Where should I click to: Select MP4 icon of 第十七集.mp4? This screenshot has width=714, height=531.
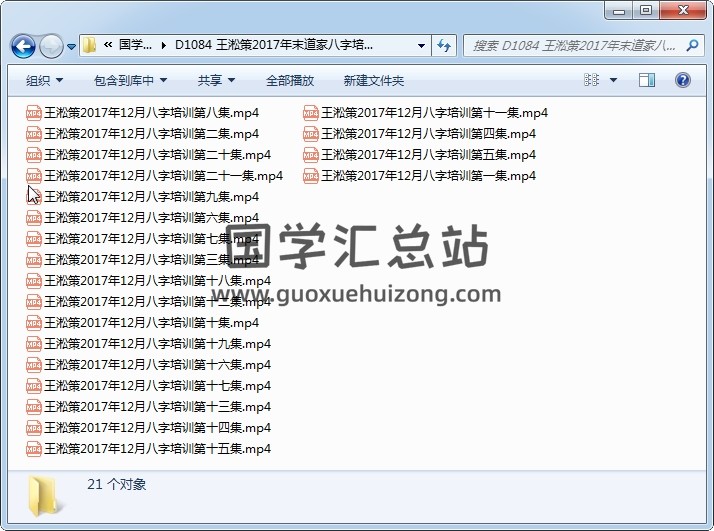click(x=34, y=386)
